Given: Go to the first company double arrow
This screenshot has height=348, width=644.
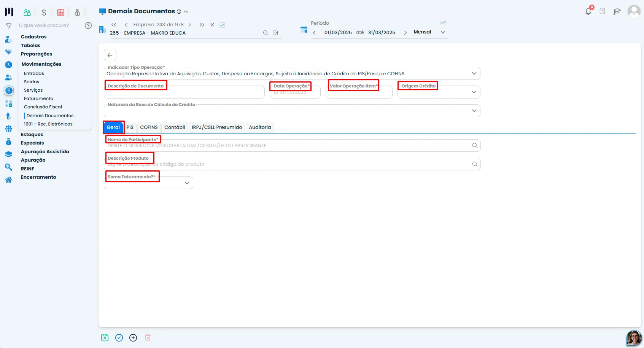Looking at the screenshot, I should coord(114,25).
